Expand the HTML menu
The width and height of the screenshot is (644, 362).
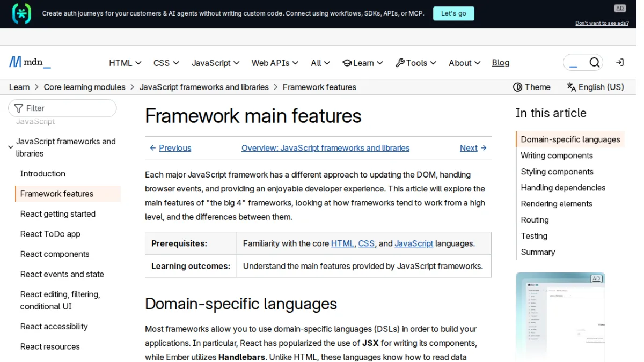click(x=125, y=63)
